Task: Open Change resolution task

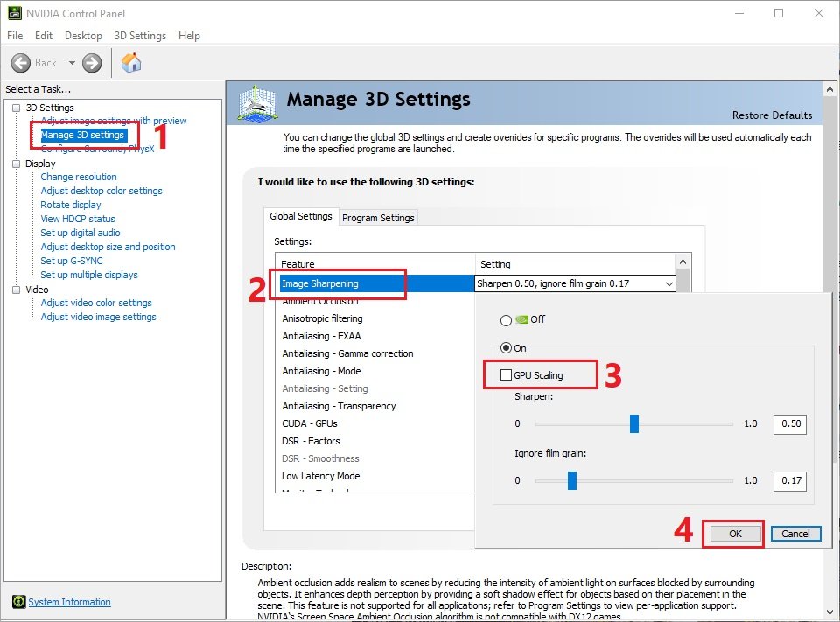Action: (x=79, y=177)
